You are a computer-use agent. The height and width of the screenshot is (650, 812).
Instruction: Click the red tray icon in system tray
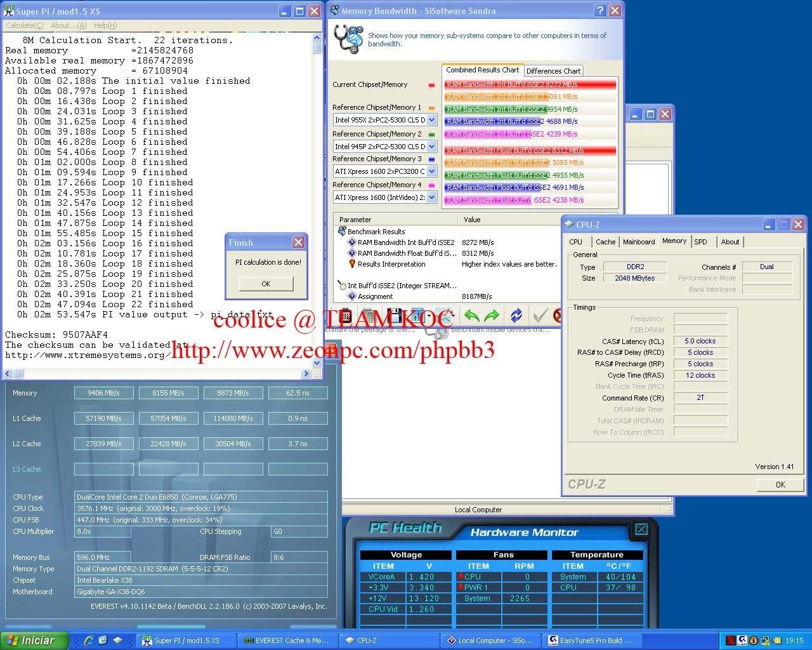[731, 640]
